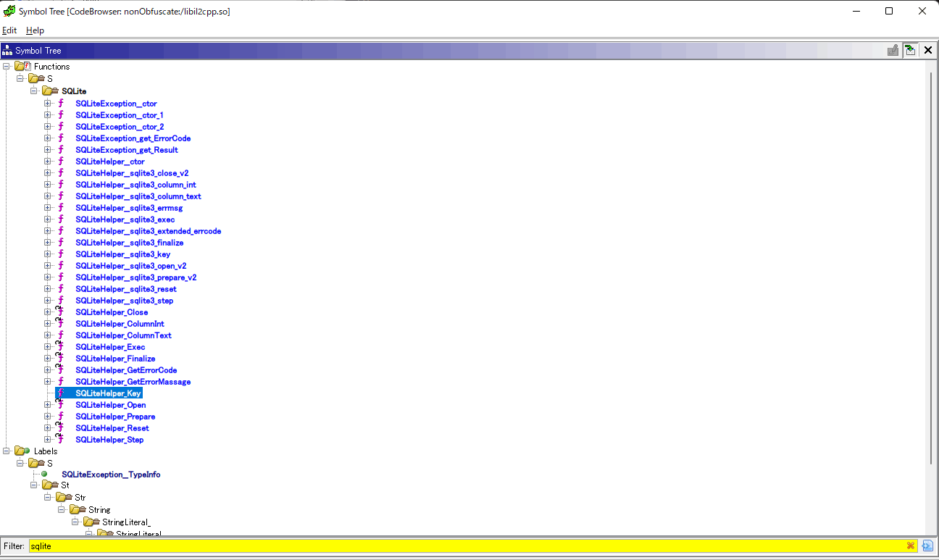Click the bold SQLite namespace label

[x=74, y=91]
